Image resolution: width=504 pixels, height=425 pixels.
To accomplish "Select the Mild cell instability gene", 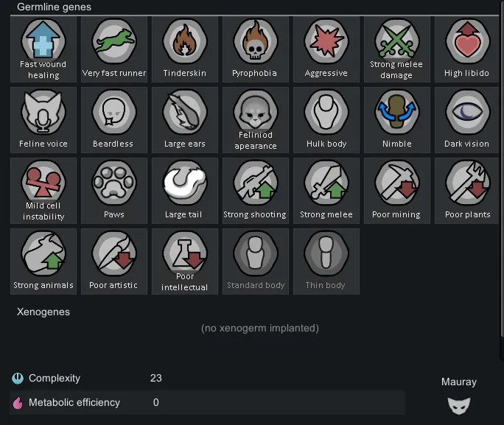I will tap(43, 191).
